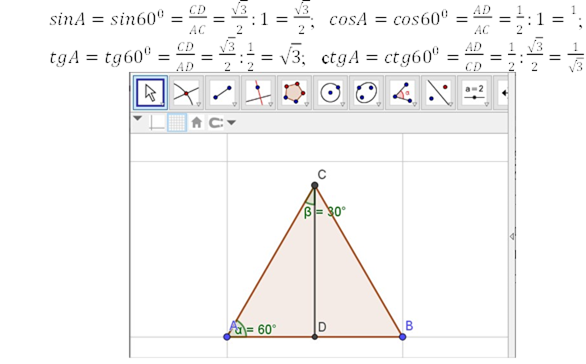
Task: Toggle the grid display button
Action: point(177,123)
